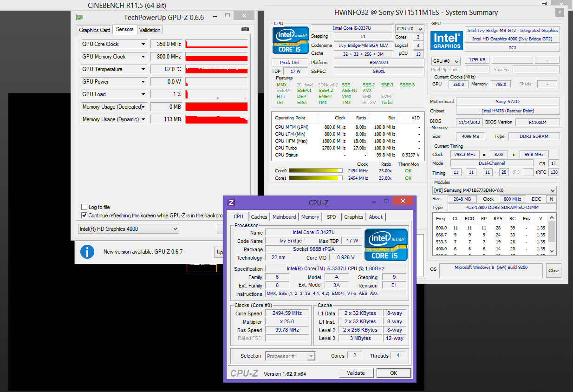This screenshot has height=392, width=573.
Task: Open GPU Core Clock sensor dropdown
Action: click(x=143, y=44)
